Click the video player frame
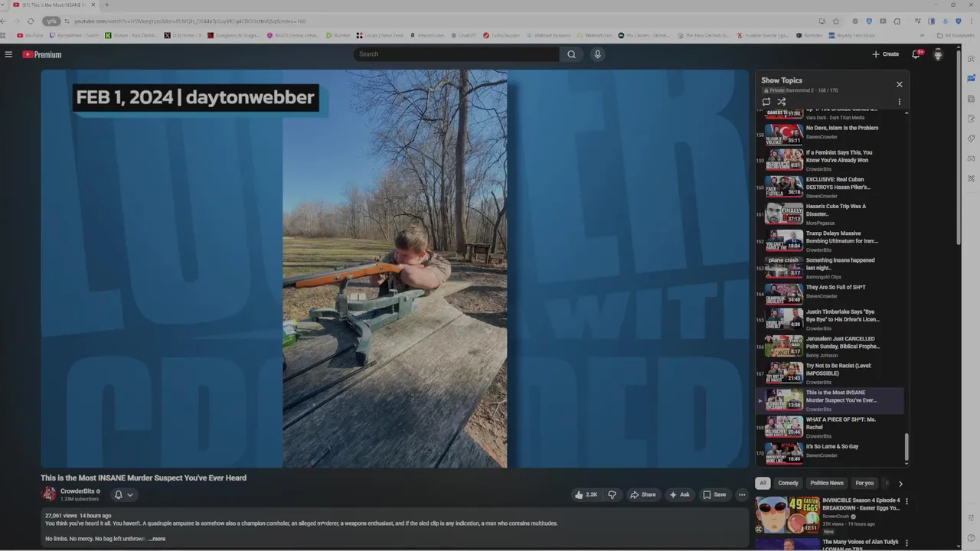This screenshot has height=551, width=980. click(x=394, y=268)
